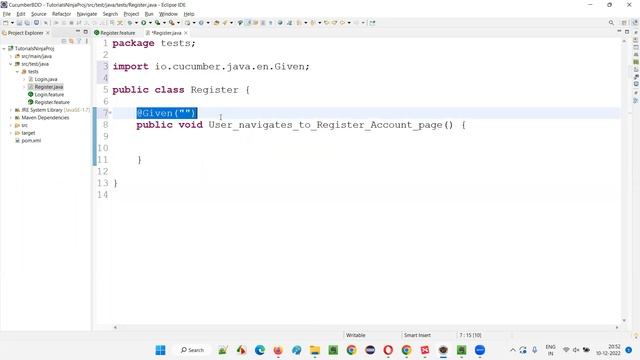Open the Debug dropdown arrow
The height and width of the screenshot is (360, 640).
[x=136, y=23]
